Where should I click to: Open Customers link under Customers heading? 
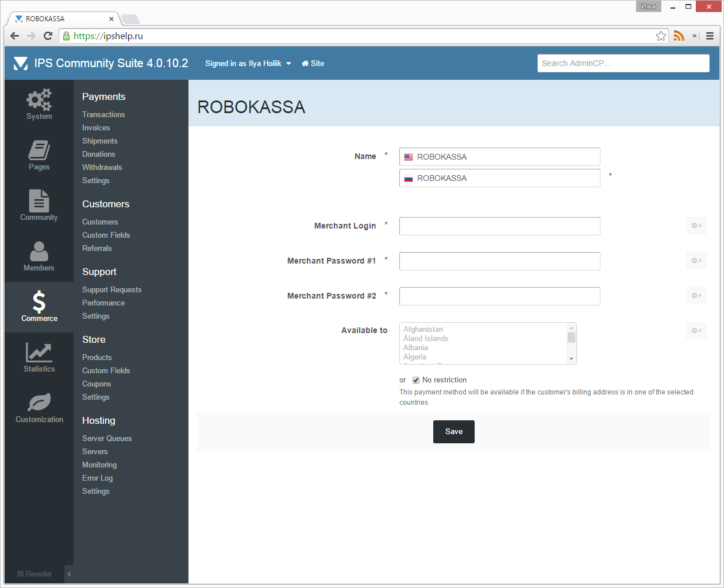pos(100,222)
